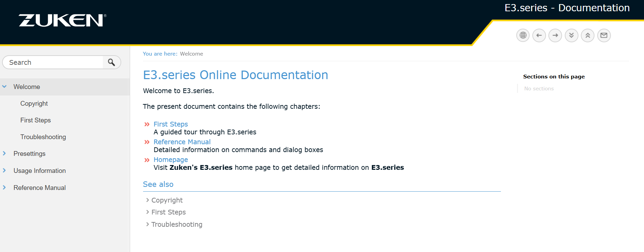This screenshot has width=644, height=252.
Task: Click the double up chevron button
Action: (x=588, y=35)
